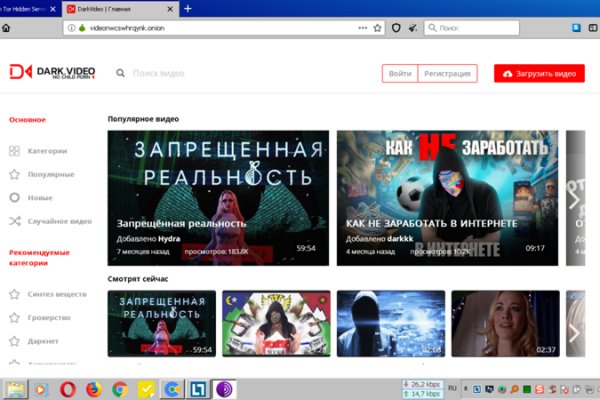
Task: Open the Категории sidebar grid icon
Action: (x=14, y=151)
